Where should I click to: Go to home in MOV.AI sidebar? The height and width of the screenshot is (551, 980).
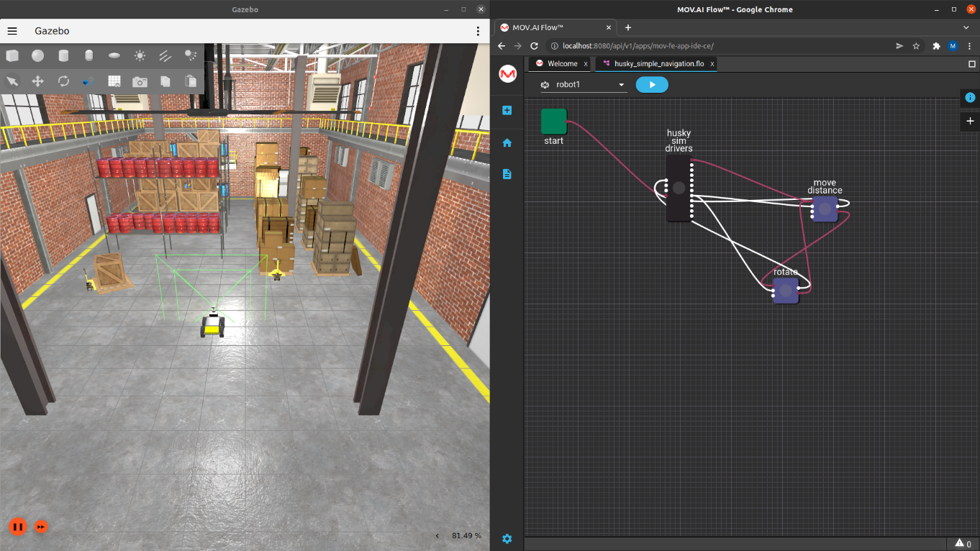(x=507, y=142)
